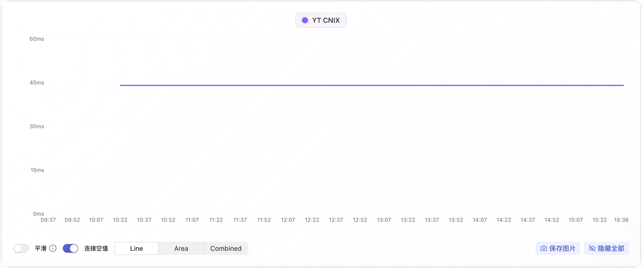Enable the 平滑 smoothing toggle
The width and height of the screenshot is (644, 268).
(x=21, y=248)
